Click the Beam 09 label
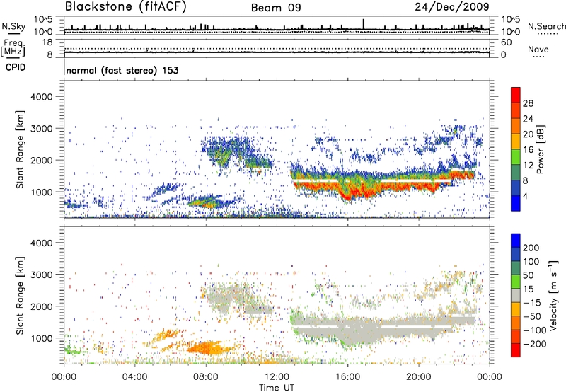 click(x=276, y=8)
